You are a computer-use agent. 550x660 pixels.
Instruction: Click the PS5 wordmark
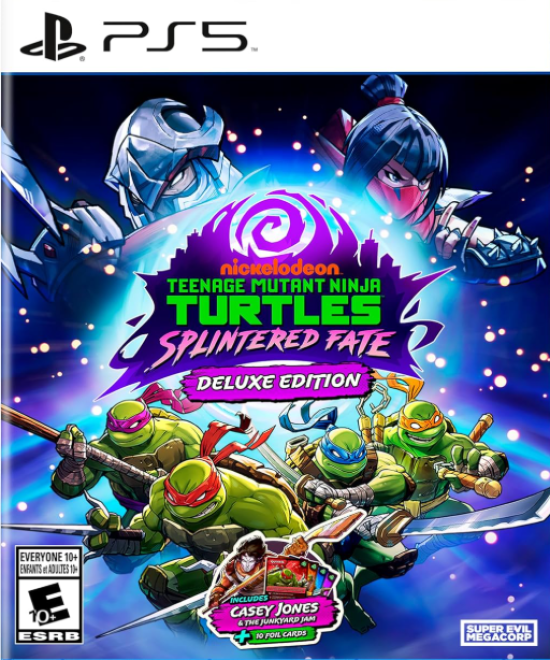tap(175, 37)
